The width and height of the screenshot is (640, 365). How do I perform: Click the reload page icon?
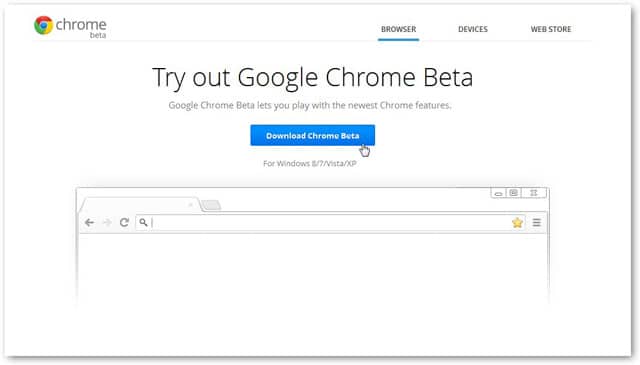tap(124, 223)
